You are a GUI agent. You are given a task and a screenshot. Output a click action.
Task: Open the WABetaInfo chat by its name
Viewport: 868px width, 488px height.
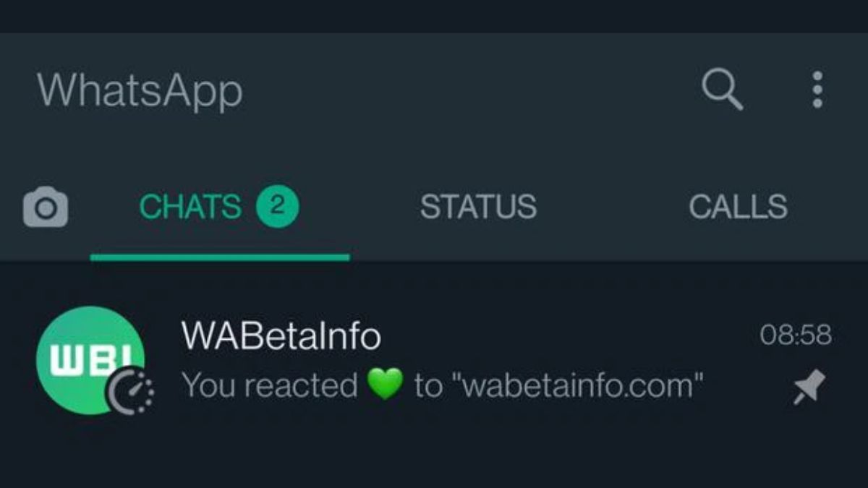point(281,336)
